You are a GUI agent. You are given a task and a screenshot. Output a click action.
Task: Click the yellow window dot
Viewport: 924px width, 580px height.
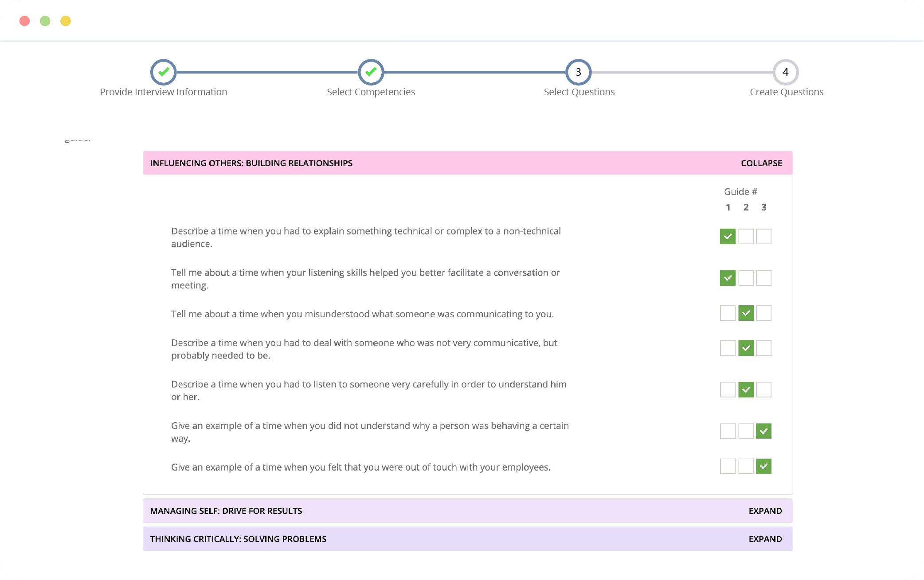click(66, 21)
